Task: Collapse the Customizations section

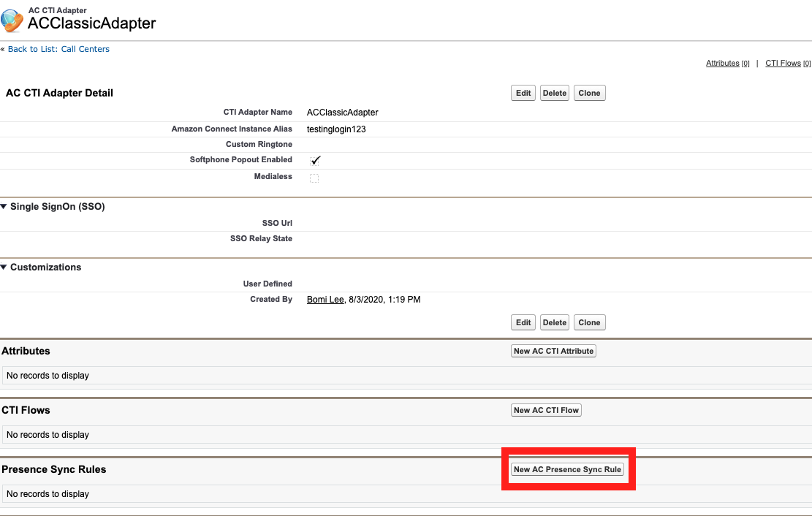Action: point(4,268)
